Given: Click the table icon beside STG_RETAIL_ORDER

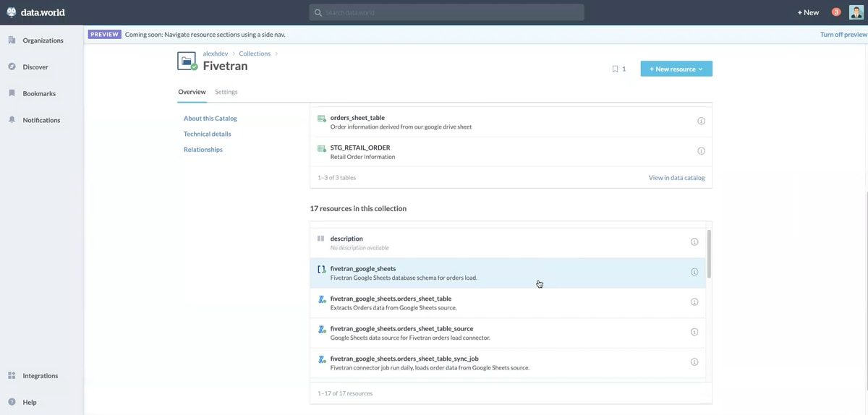Looking at the screenshot, I should [x=322, y=148].
